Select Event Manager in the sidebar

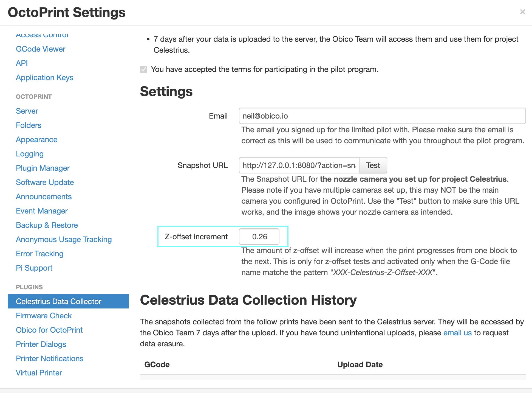pos(42,211)
